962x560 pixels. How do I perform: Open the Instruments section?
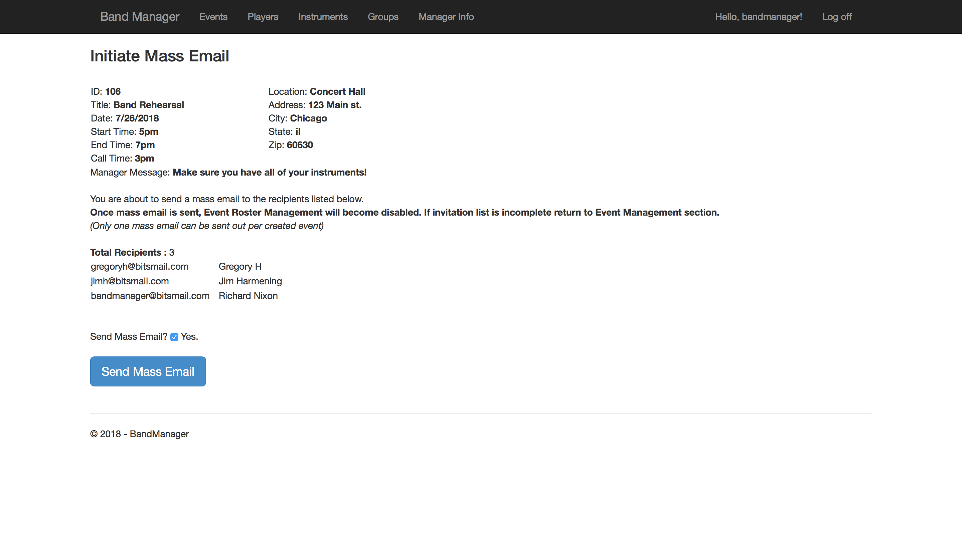[x=323, y=17]
